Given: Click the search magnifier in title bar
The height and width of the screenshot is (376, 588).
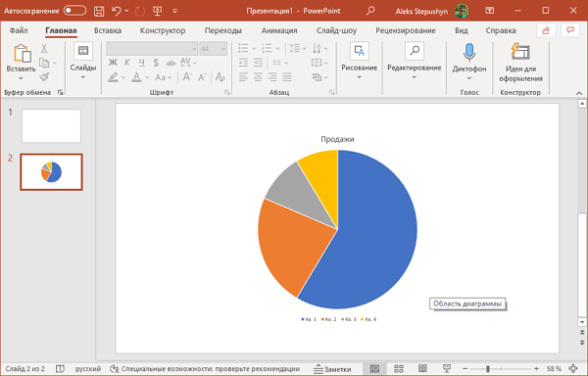Looking at the screenshot, I should click(370, 11).
